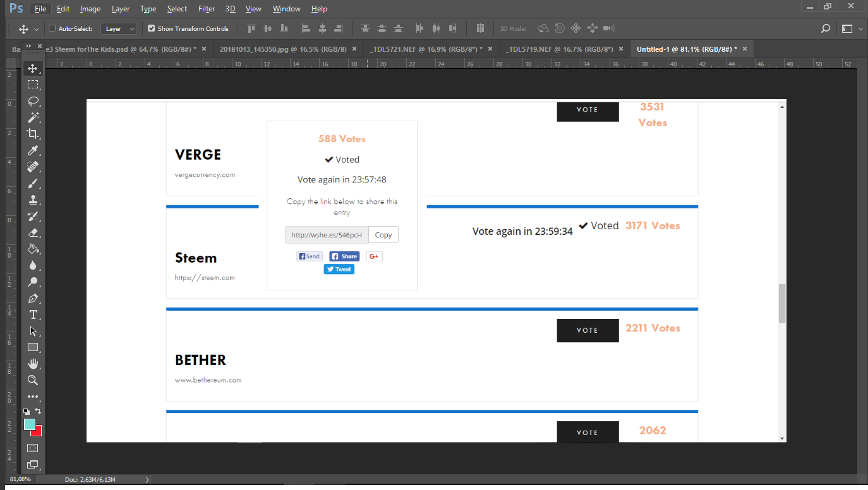The image size is (868, 490).
Task: Select the Horizontal Type tool
Action: 33,314
